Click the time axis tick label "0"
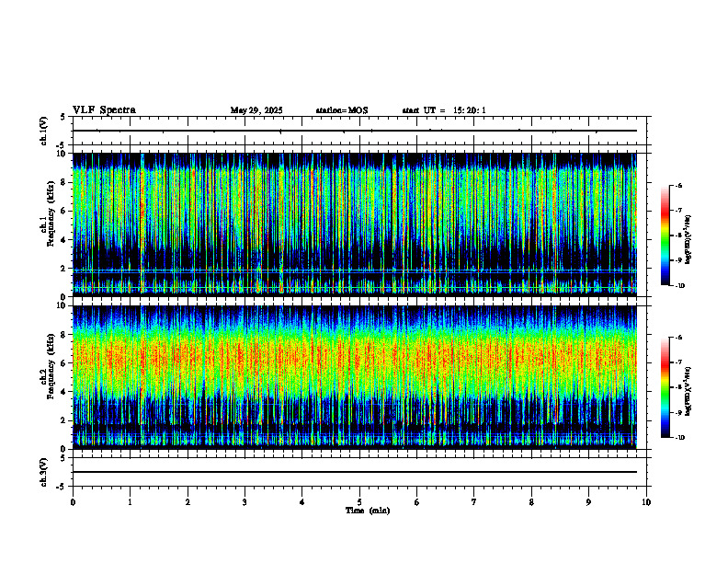728x563 pixels. (x=73, y=502)
